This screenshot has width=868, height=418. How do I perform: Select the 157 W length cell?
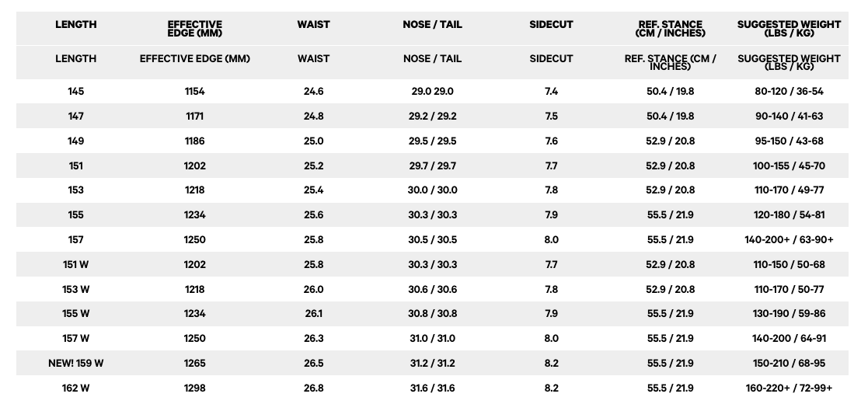[x=76, y=338]
